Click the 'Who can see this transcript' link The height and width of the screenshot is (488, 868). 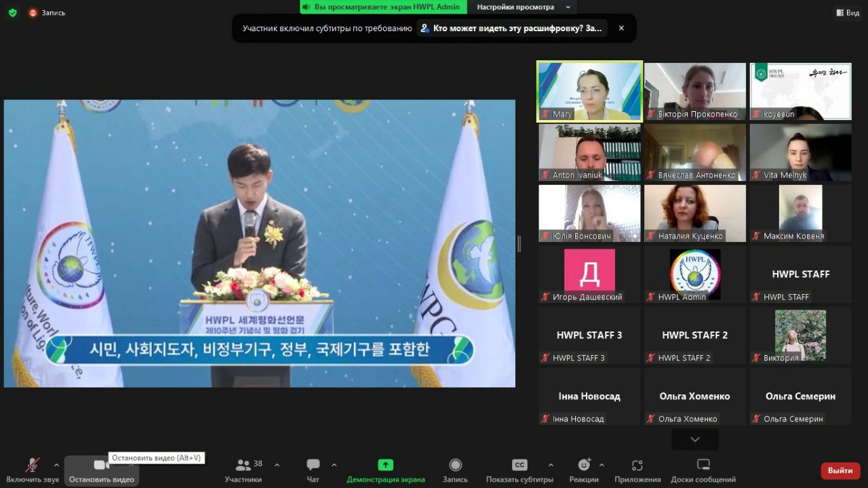click(511, 28)
